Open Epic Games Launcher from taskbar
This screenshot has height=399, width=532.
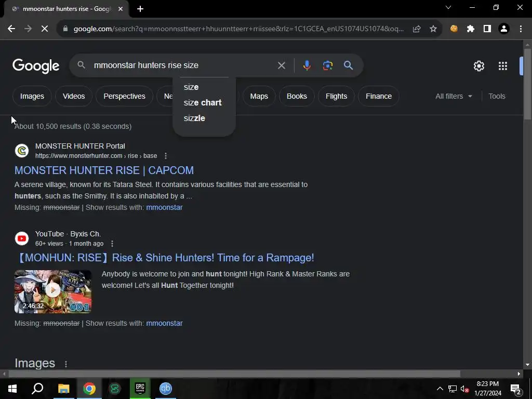tap(140, 389)
